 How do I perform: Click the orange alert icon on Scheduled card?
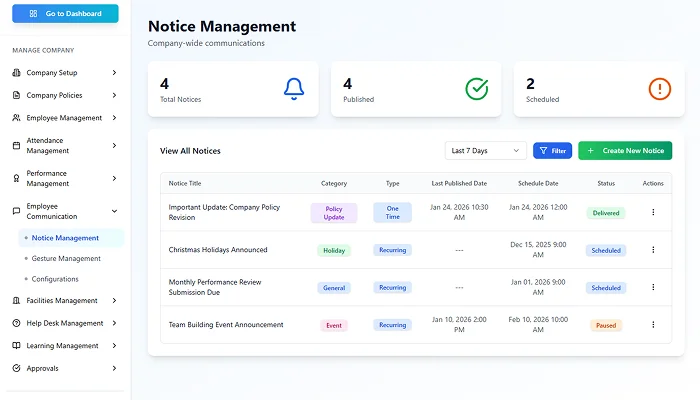tap(659, 89)
